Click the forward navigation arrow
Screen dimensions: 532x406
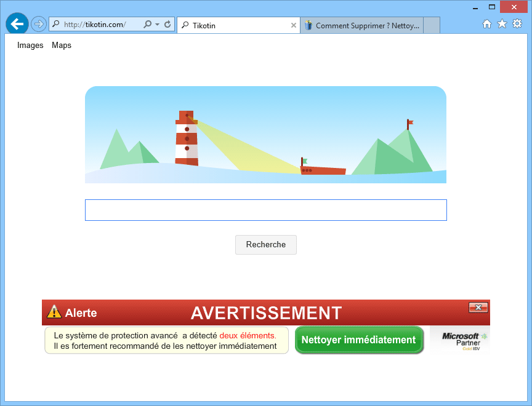click(39, 24)
